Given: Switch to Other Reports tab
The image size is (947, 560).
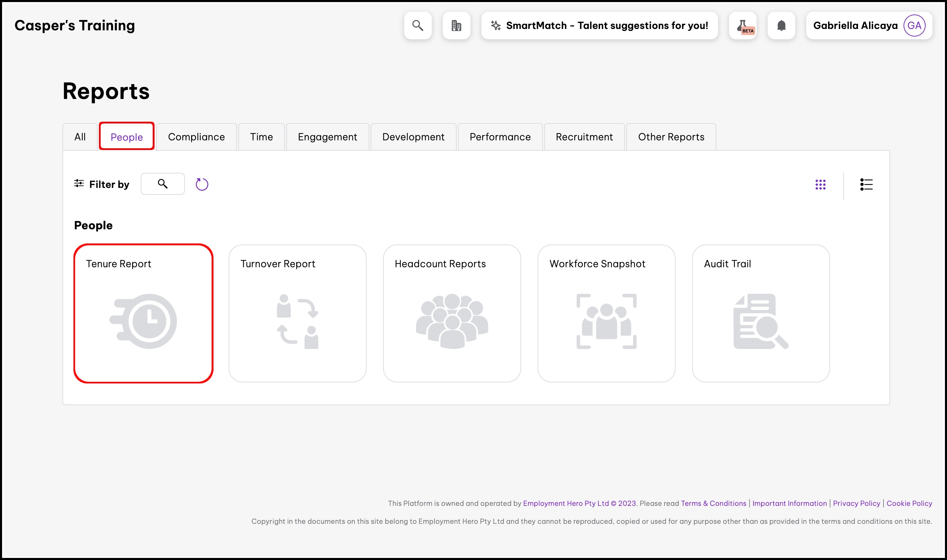Looking at the screenshot, I should [671, 137].
